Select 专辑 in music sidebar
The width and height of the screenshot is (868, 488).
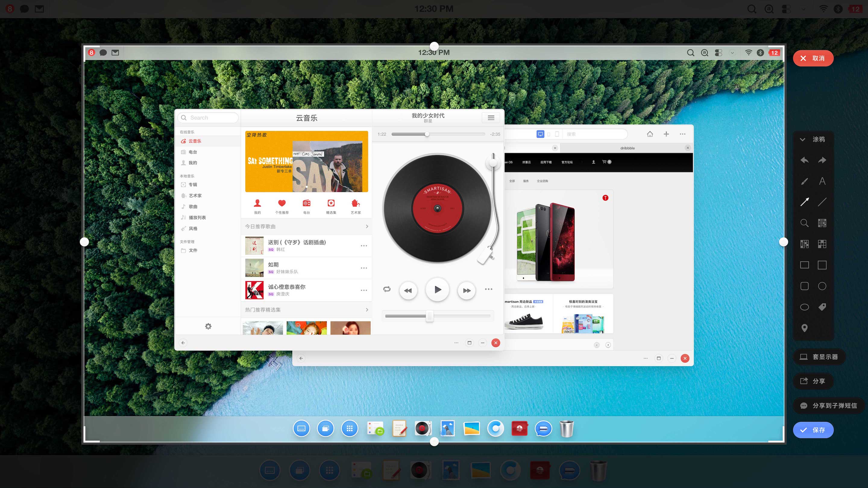208,185
